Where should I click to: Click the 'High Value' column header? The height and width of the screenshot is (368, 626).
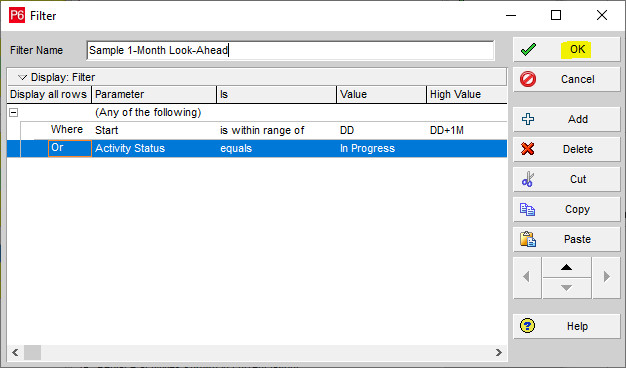click(x=467, y=95)
